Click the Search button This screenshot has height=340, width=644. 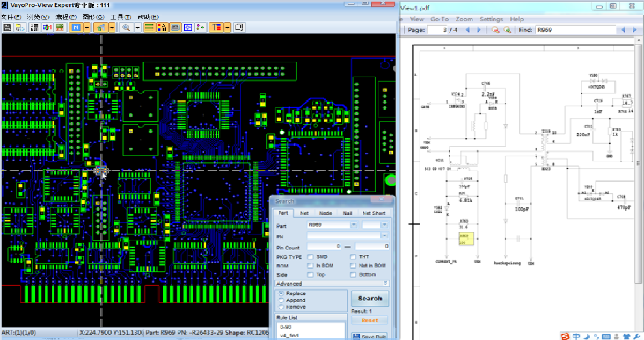[370, 299]
